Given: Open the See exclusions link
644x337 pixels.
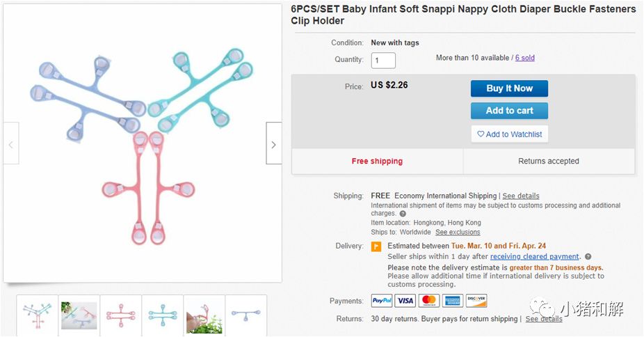Looking at the screenshot, I should click(458, 232).
